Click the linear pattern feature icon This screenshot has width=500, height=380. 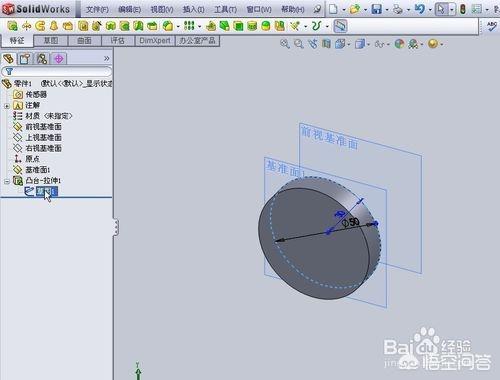coord(189,26)
